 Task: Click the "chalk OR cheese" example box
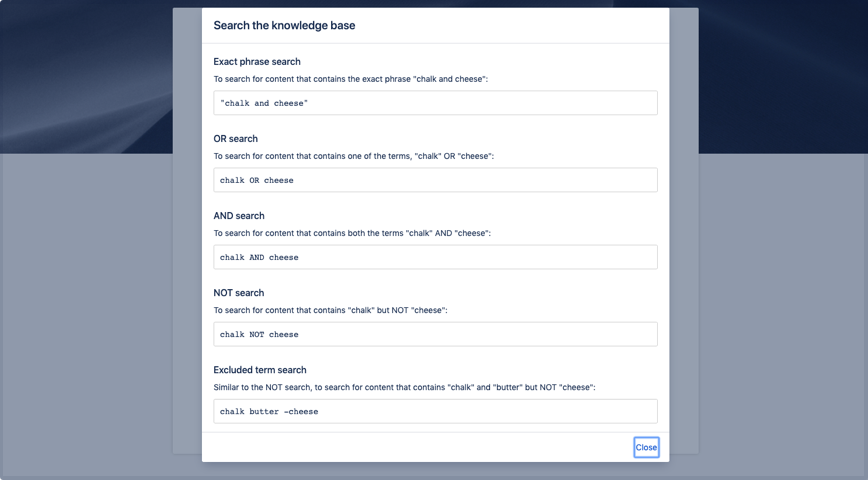tap(435, 180)
